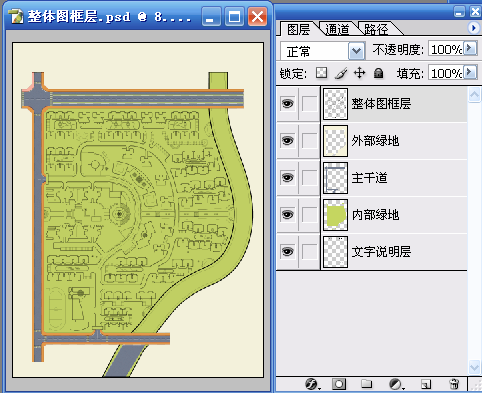This screenshot has height=393, width=482.
Task: Create new fill or adjustment layer
Action: click(x=396, y=384)
